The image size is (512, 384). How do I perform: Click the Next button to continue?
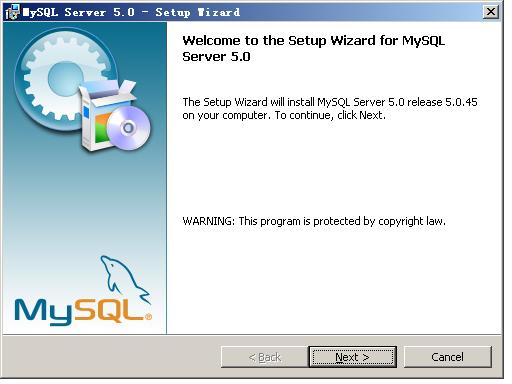click(x=352, y=357)
